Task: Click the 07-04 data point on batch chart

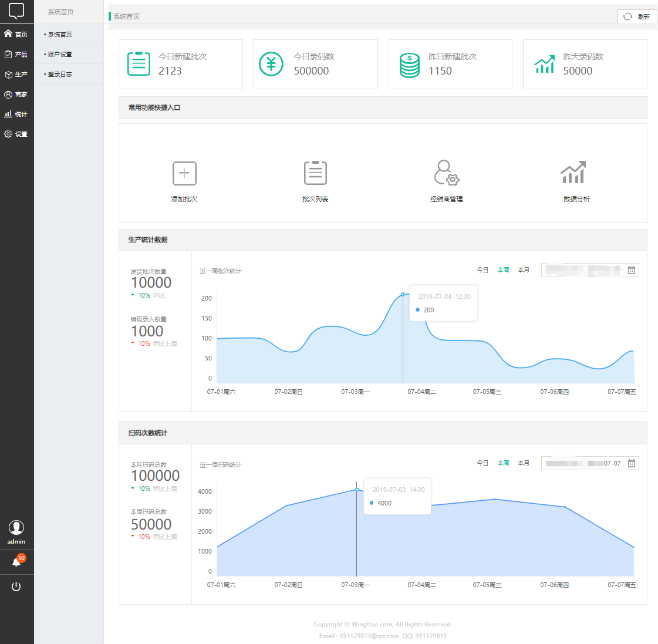Action: click(x=403, y=294)
